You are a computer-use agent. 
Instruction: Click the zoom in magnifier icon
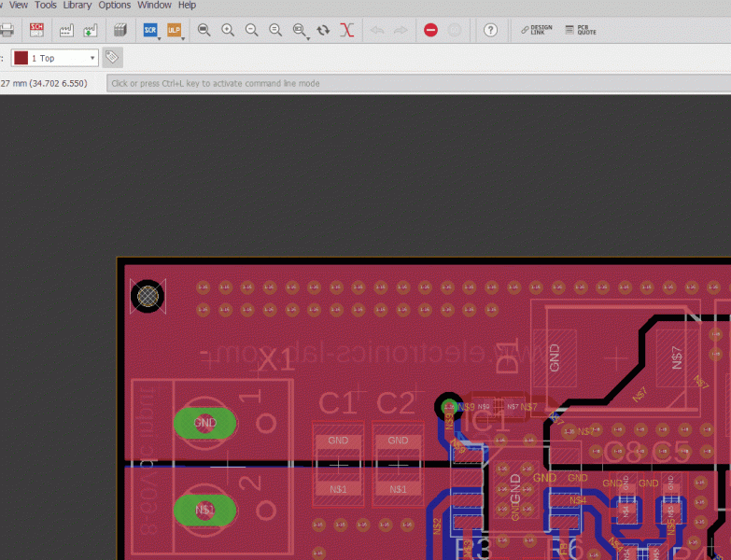(228, 30)
